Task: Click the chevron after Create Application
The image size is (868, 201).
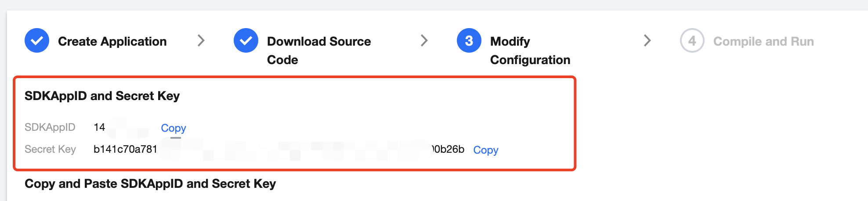Action: point(201,40)
